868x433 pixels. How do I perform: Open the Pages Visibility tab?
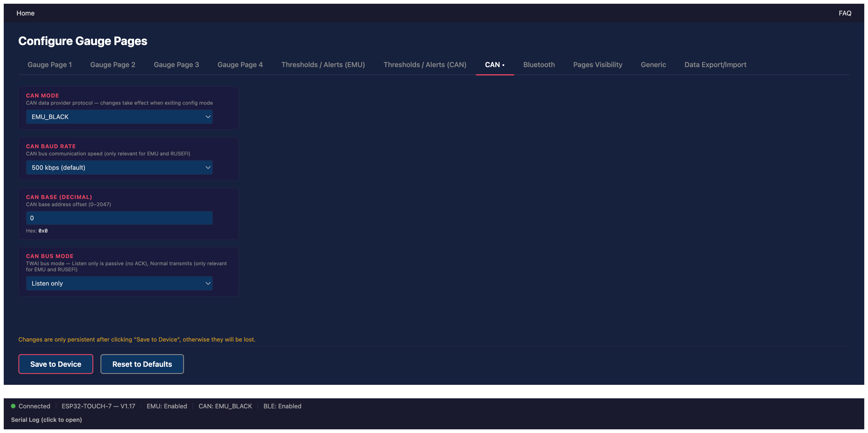(597, 65)
